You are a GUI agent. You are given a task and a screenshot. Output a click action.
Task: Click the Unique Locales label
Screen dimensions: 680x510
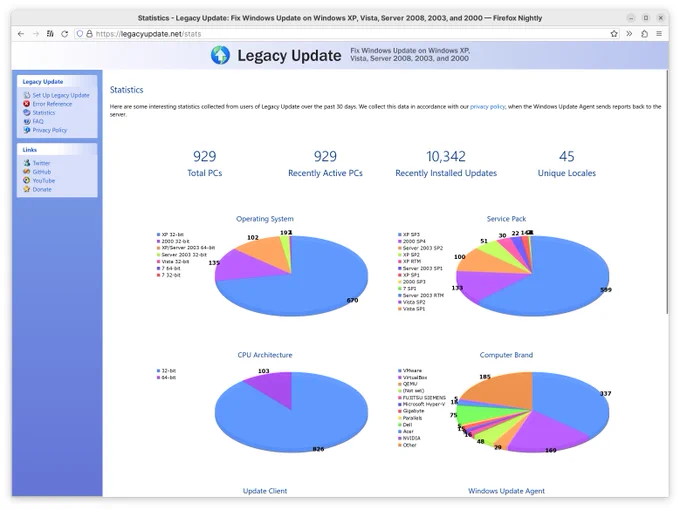click(x=566, y=173)
